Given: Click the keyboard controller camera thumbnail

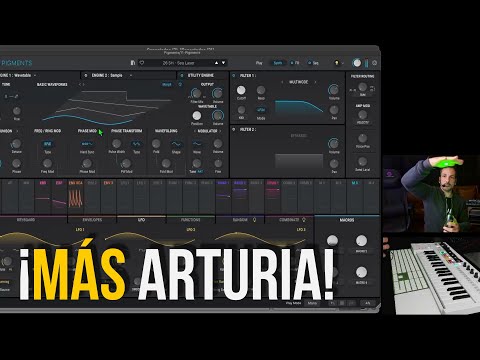Looking at the screenshot, I should tap(431, 275).
